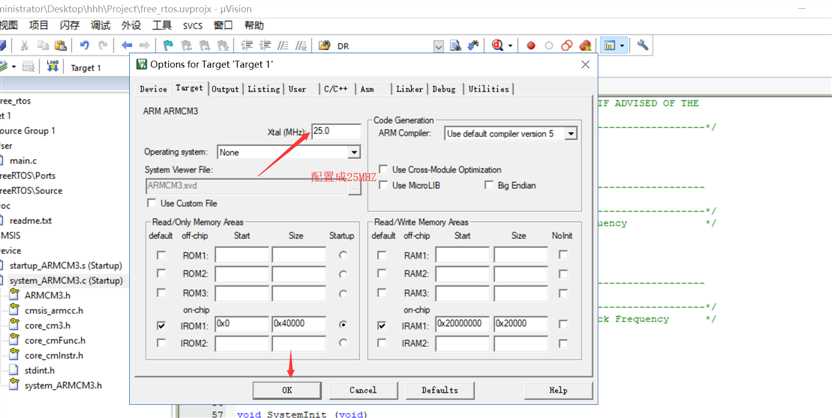Click Help button in dialog
832x418 pixels.
(558, 390)
